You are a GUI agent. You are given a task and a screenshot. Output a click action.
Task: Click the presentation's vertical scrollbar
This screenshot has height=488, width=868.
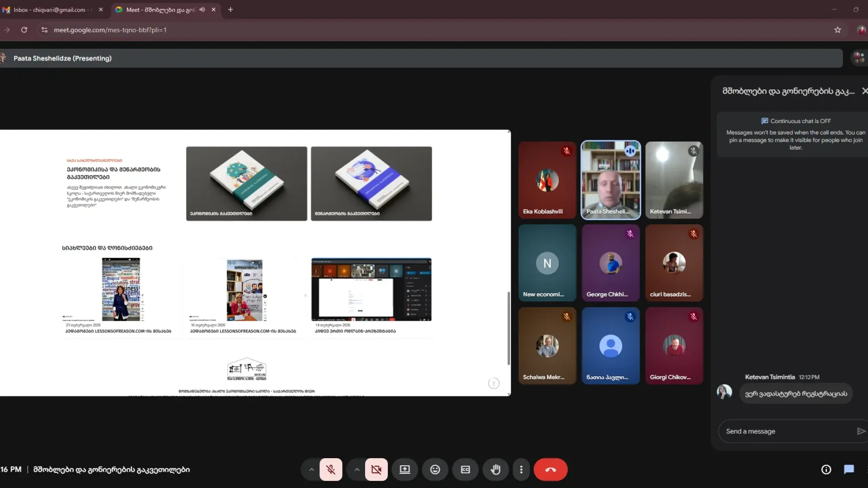tap(508, 328)
